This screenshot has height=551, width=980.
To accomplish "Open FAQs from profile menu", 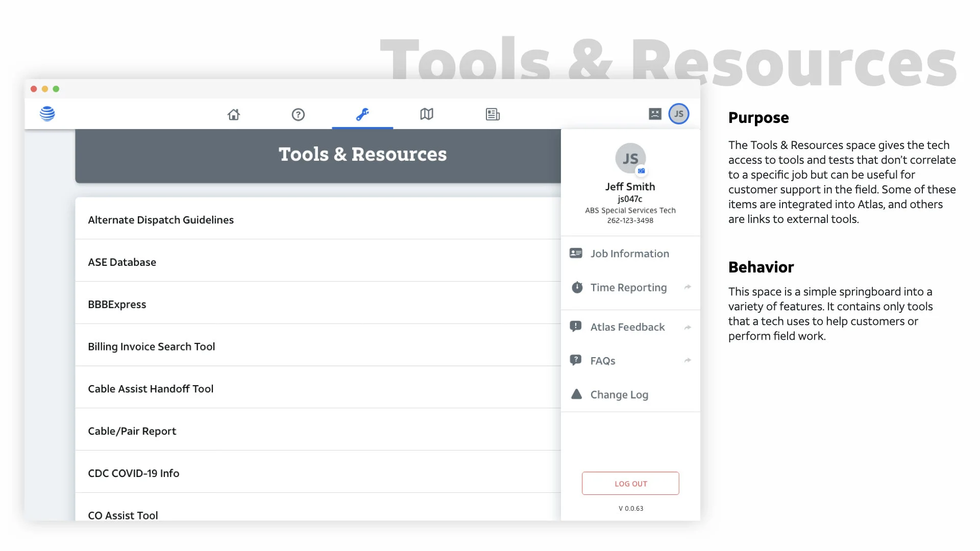I will [603, 361].
